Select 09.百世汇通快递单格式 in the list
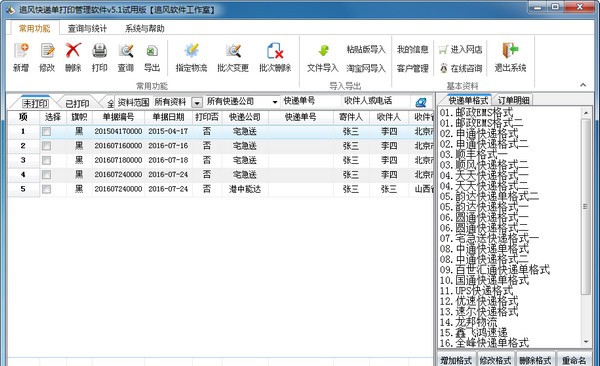The width and height of the screenshot is (600, 366). click(x=494, y=270)
